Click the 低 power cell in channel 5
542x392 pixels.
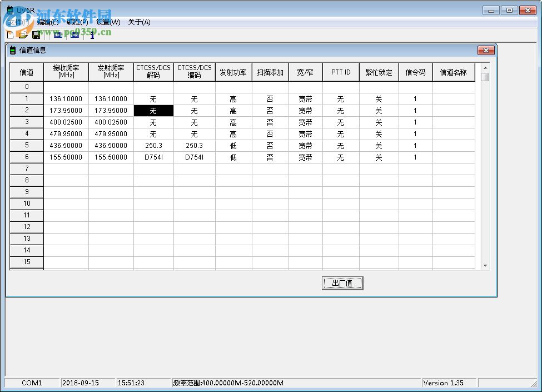pyautogui.click(x=233, y=146)
